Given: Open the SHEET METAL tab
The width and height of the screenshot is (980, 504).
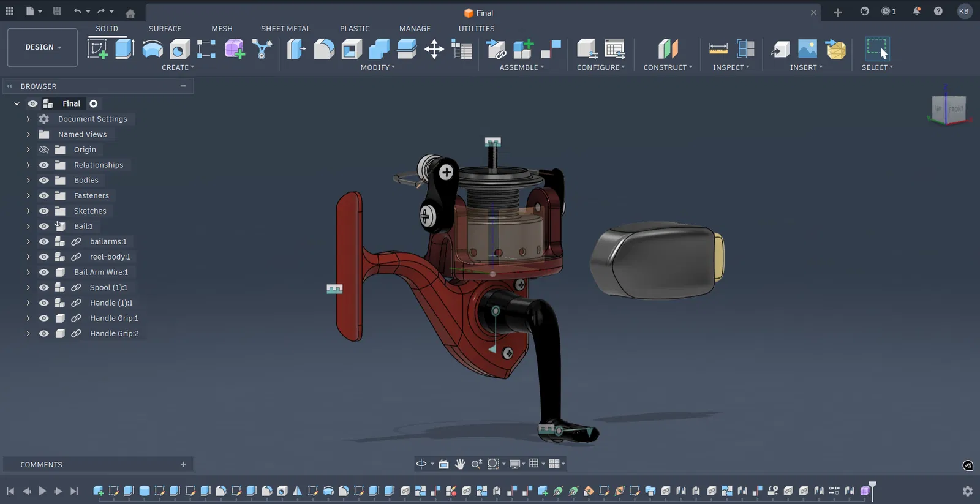Looking at the screenshot, I should (x=285, y=29).
